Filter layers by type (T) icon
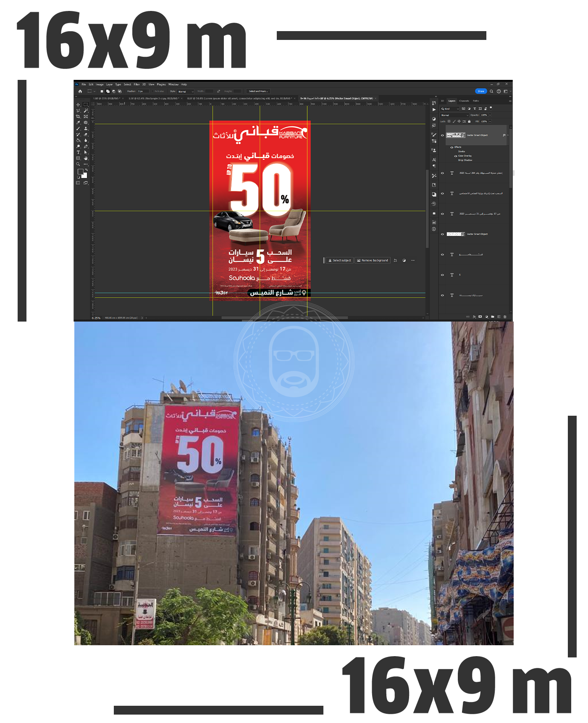Viewport: 588px width, 723px height. pos(475,108)
